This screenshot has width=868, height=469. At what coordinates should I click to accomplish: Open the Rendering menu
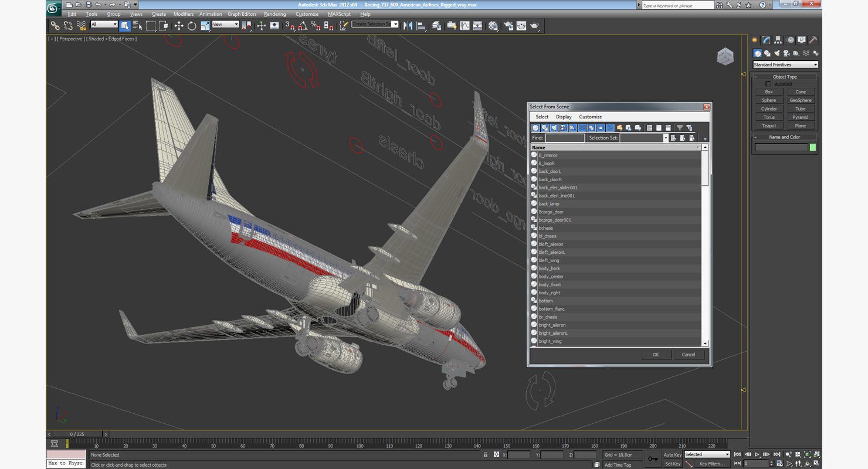click(274, 14)
